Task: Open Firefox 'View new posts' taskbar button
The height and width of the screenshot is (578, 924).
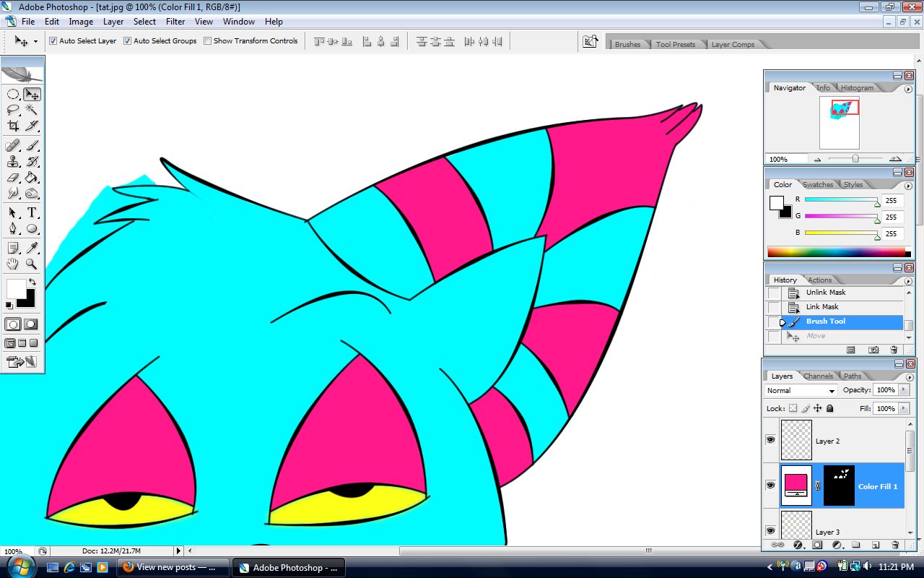Action: click(x=172, y=567)
